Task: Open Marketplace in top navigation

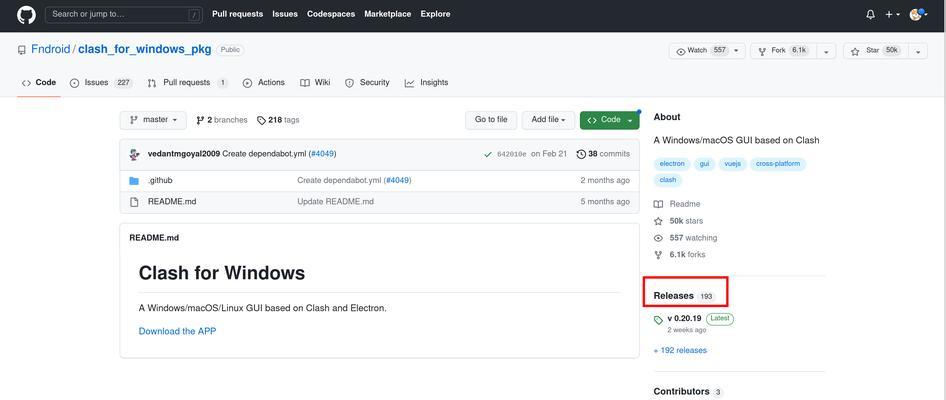Action: (x=387, y=14)
